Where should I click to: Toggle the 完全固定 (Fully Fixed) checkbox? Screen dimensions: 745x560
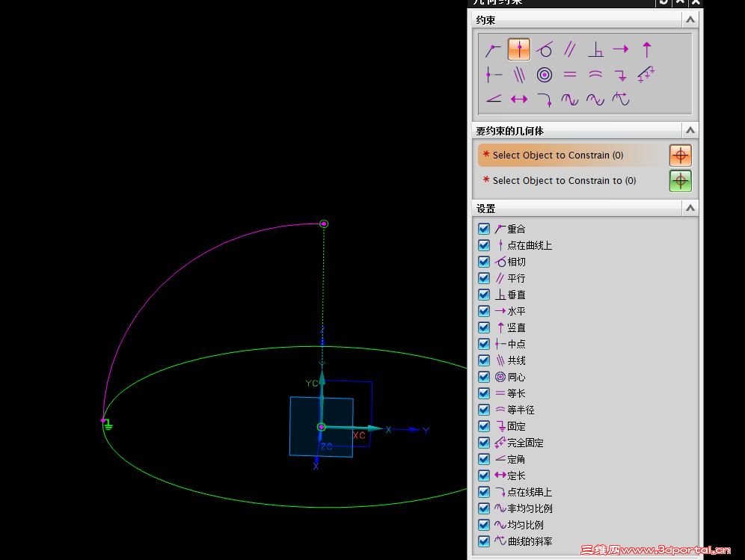[484, 443]
